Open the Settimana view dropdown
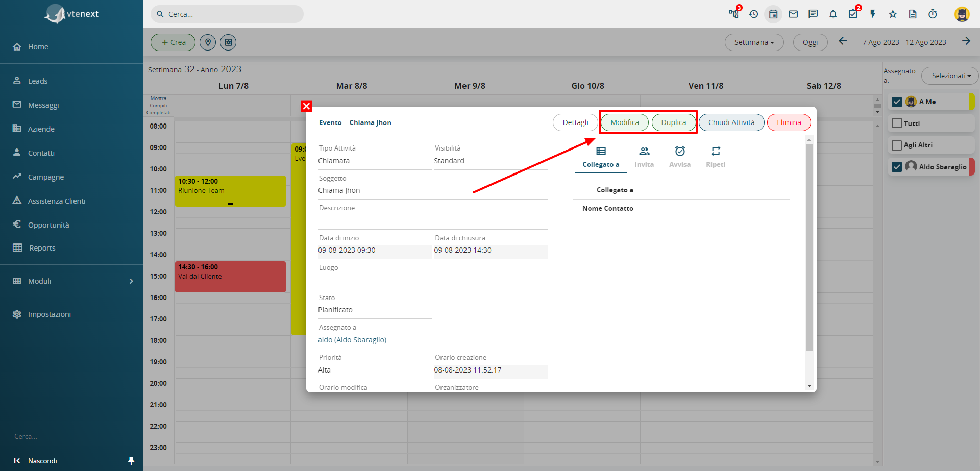The image size is (980, 471). (x=754, y=42)
